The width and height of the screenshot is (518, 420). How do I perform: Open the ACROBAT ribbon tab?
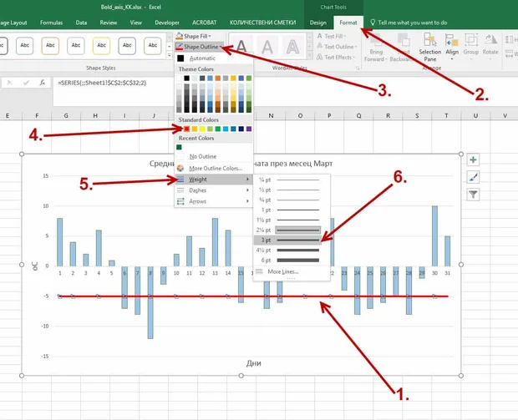pyautogui.click(x=205, y=23)
